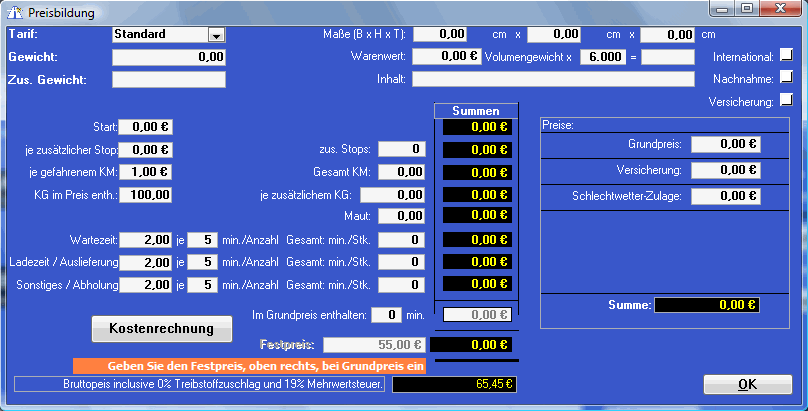Click the KG im Preis enth. field
808x411 pixels.
coord(146,194)
